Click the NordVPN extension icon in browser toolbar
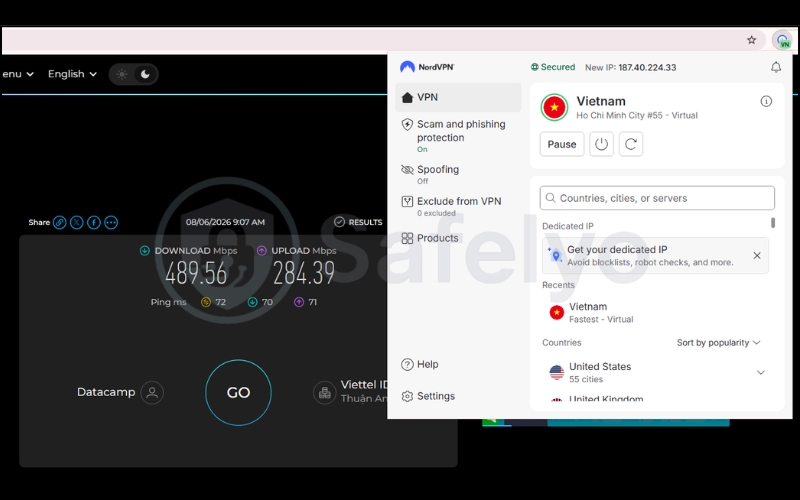This screenshot has height=500, width=800. (x=782, y=40)
